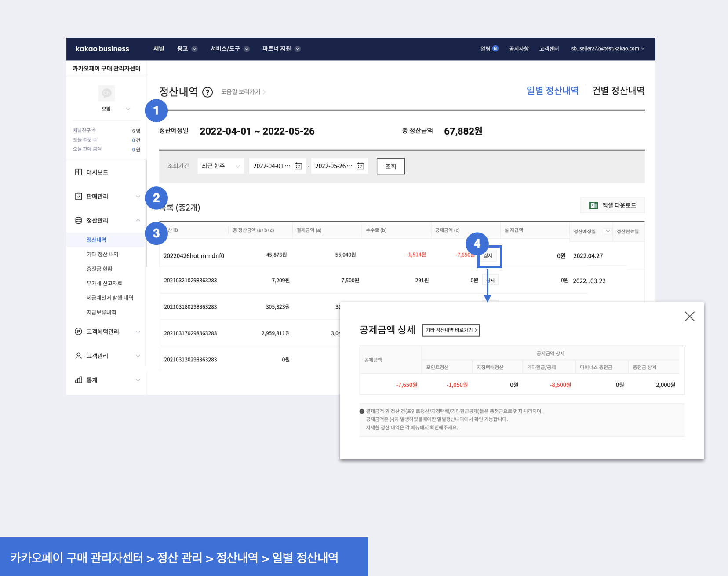Screen dimensions: 728x576
Task: Click the Excel icon in 엑셀 다운로드 button
Action: point(593,205)
